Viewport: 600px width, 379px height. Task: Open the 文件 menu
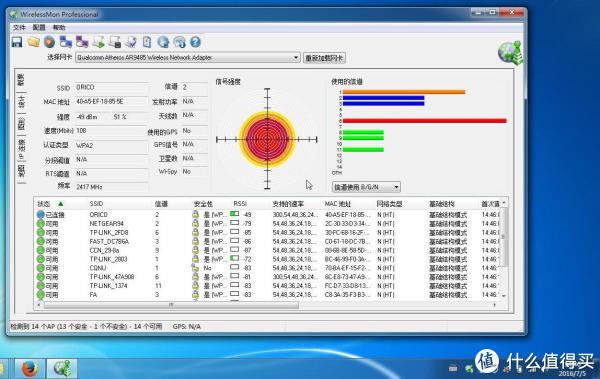[x=19, y=28]
